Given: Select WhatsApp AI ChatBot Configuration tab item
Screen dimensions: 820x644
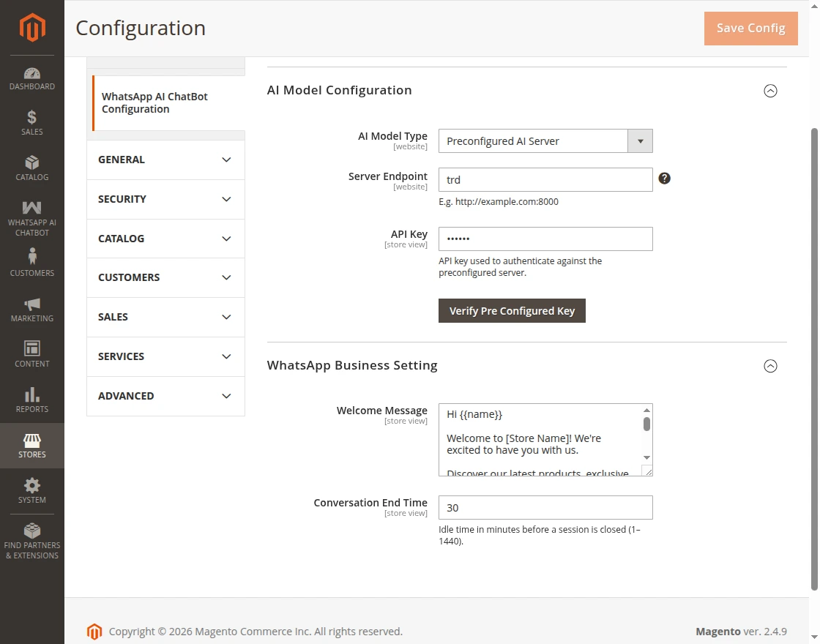Looking at the screenshot, I should (x=168, y=103).
